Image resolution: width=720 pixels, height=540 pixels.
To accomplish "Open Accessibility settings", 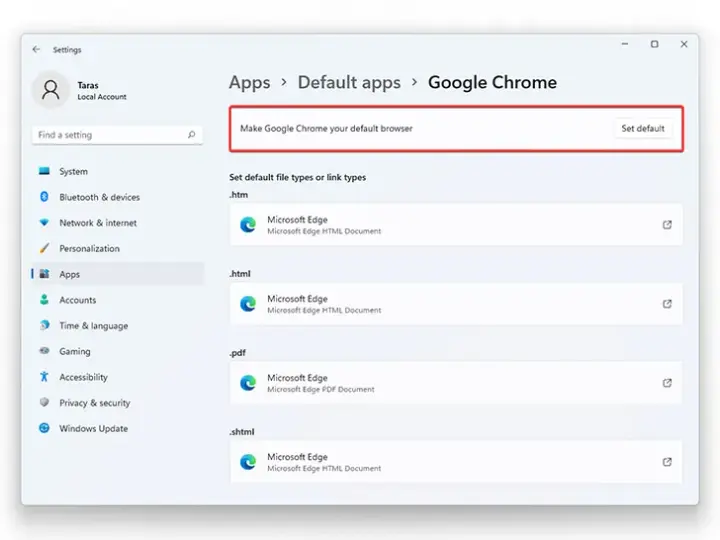I will coord(118,377).
